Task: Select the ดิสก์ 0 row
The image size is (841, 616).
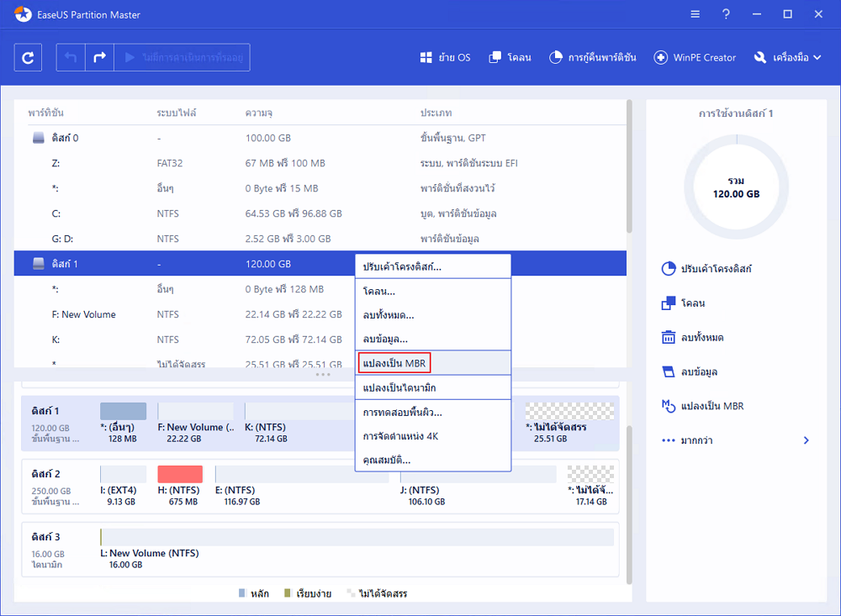Action: click(320, 138)
